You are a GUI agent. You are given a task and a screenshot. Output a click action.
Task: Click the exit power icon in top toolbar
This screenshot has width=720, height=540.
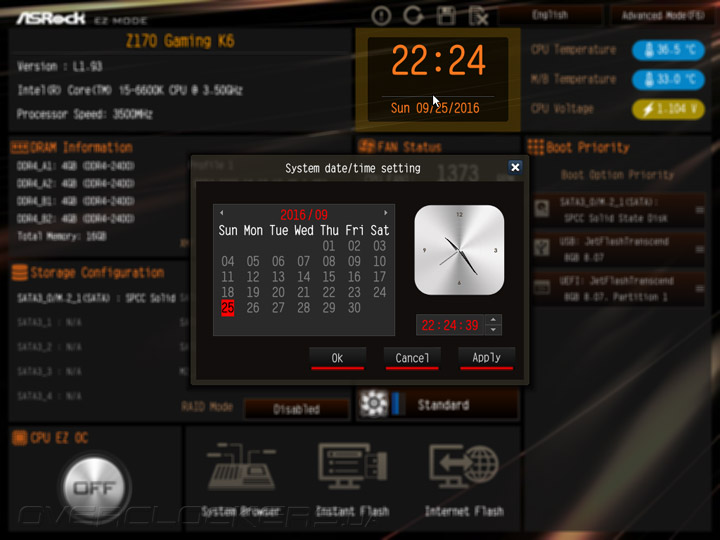coord(381,16)
